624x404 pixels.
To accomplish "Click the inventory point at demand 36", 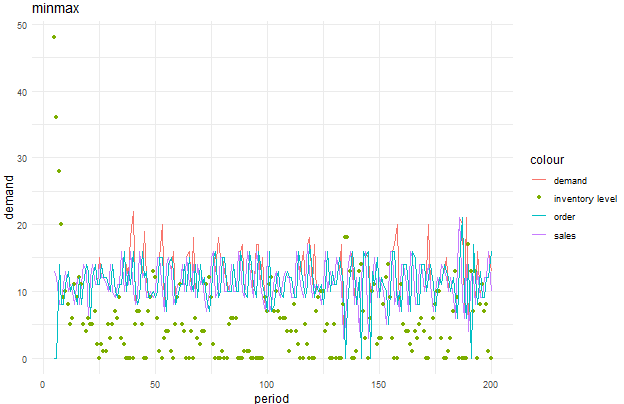I will pyautogui.click(x=56, y=117).
